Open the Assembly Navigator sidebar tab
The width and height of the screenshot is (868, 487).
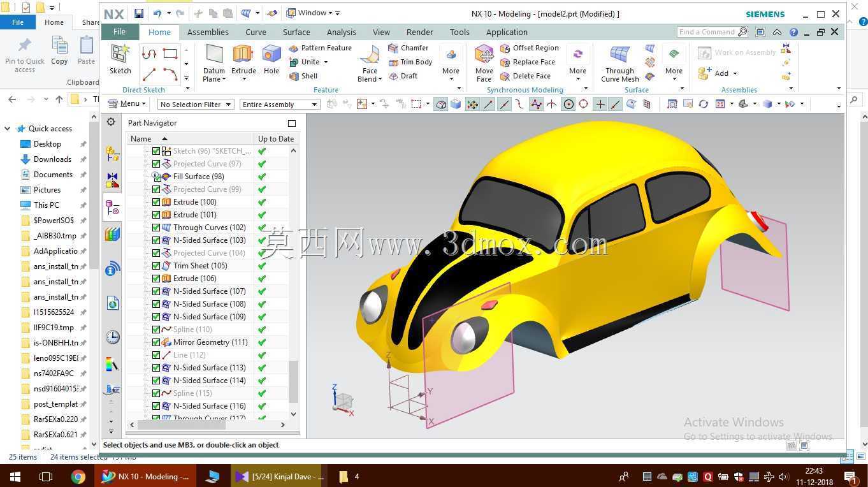point(113,154)
